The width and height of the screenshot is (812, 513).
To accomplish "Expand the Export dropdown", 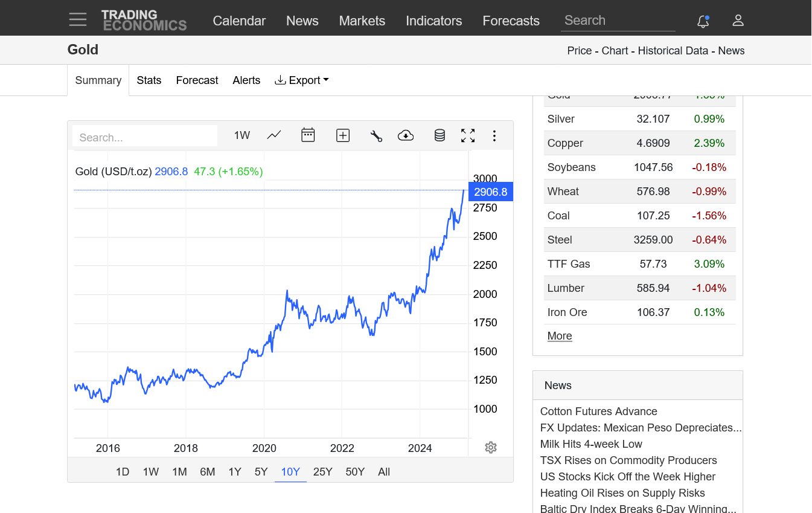I will pyautogui.click(x=302, y=80).
